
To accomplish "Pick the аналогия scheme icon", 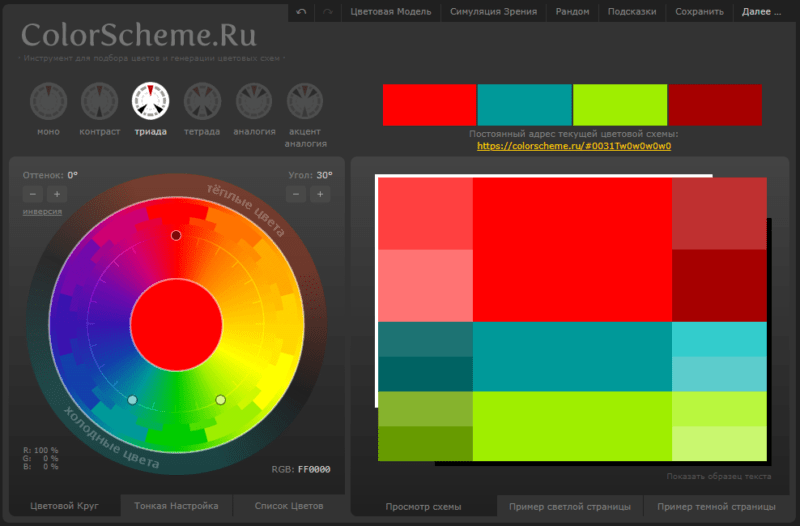I will (x=254, y=101).
